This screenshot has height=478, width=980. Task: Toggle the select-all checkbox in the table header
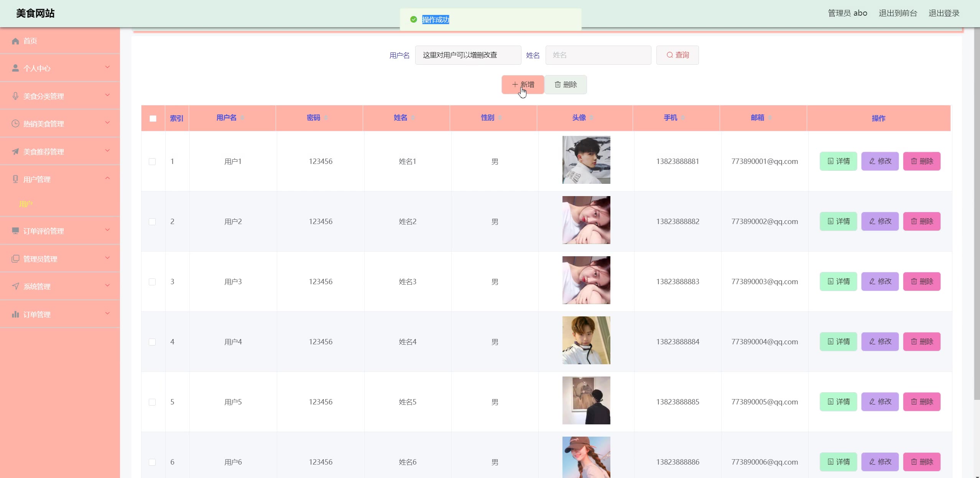pyautogui.click(x=153, y=118)
